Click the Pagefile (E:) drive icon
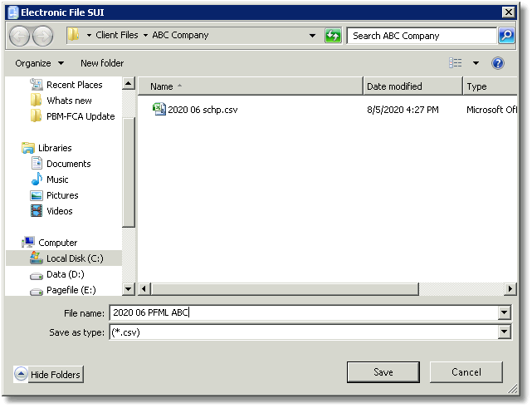Viewport: 532px width, 408px height. [x=37, y=292]
